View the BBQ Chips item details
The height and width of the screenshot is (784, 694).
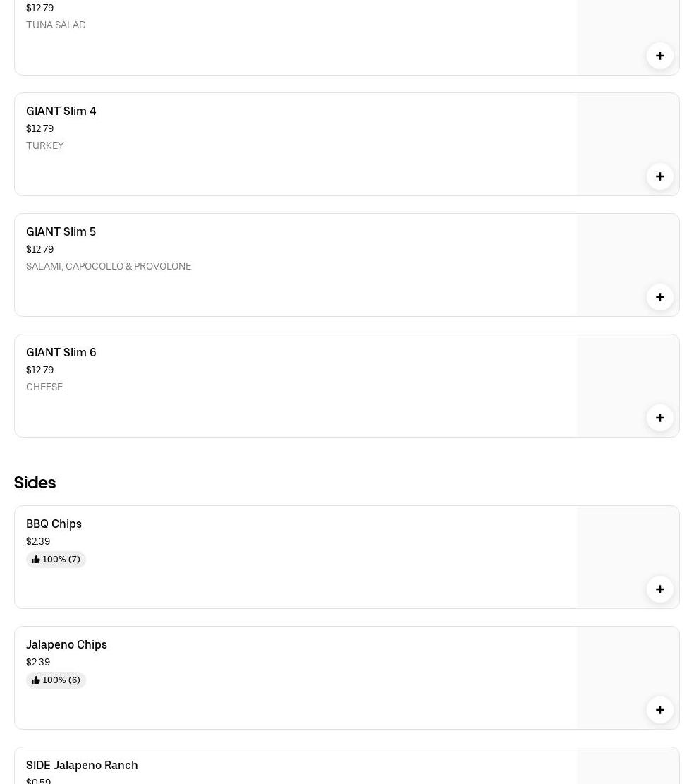pos(54,524)
